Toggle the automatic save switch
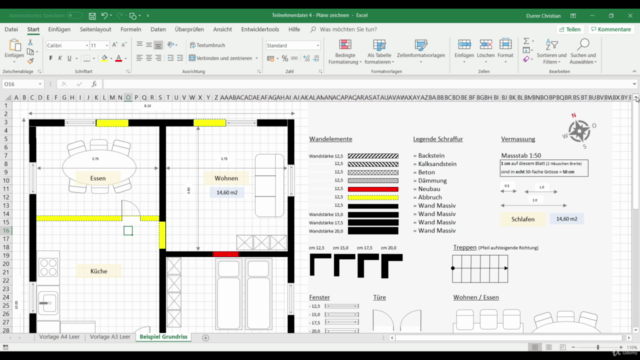The image size is (640, 360). coord(74,16)
